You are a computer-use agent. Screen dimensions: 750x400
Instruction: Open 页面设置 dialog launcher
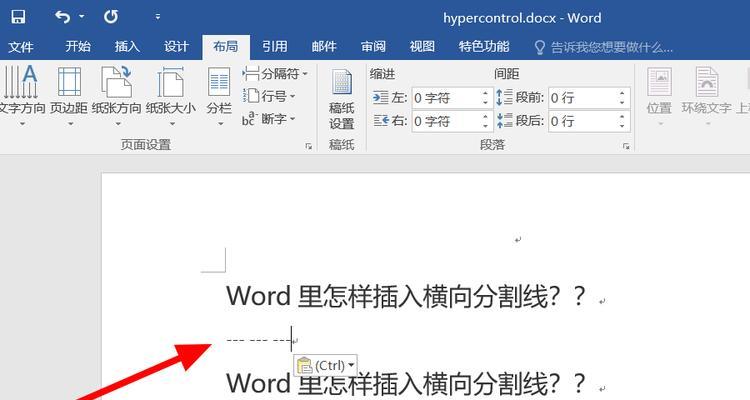coord(309,146)
